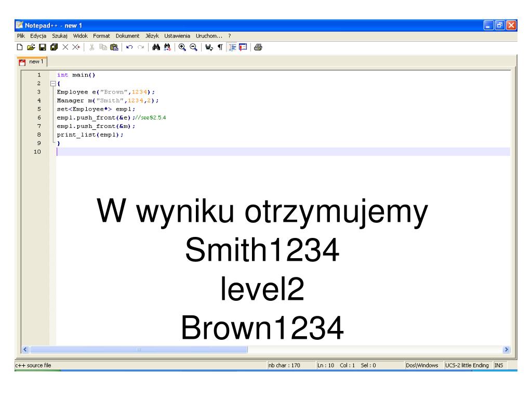
Task: Open Find with the binoculars icon
Action: [x=156, y=47]
